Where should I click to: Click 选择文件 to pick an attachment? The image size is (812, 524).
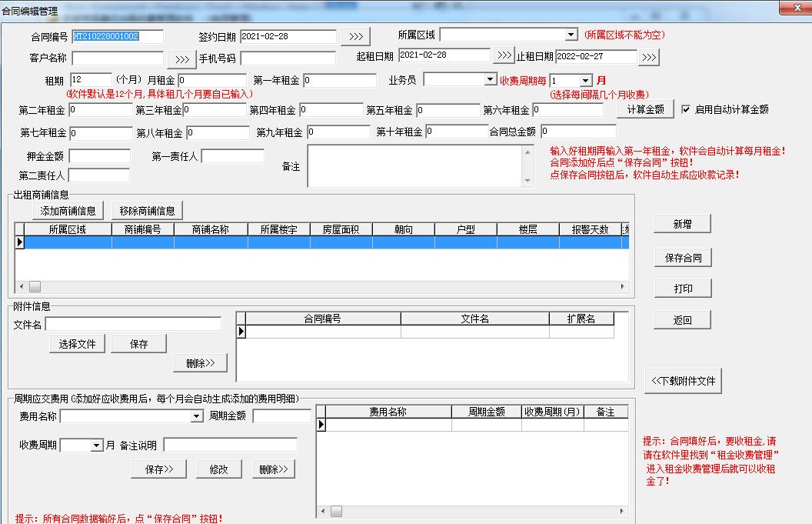(x=77, y=344)
